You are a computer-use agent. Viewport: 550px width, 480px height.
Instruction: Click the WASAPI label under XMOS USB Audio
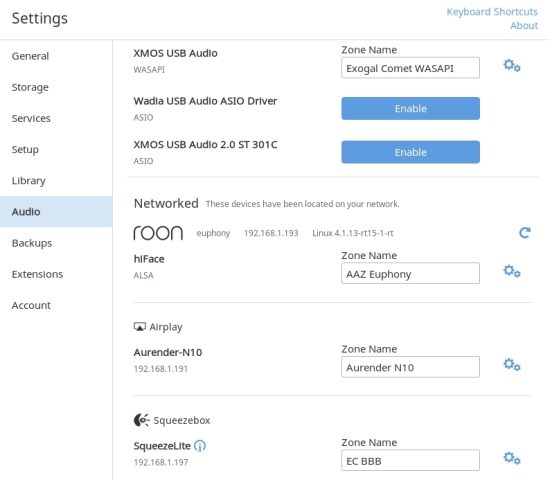(149, 69)
